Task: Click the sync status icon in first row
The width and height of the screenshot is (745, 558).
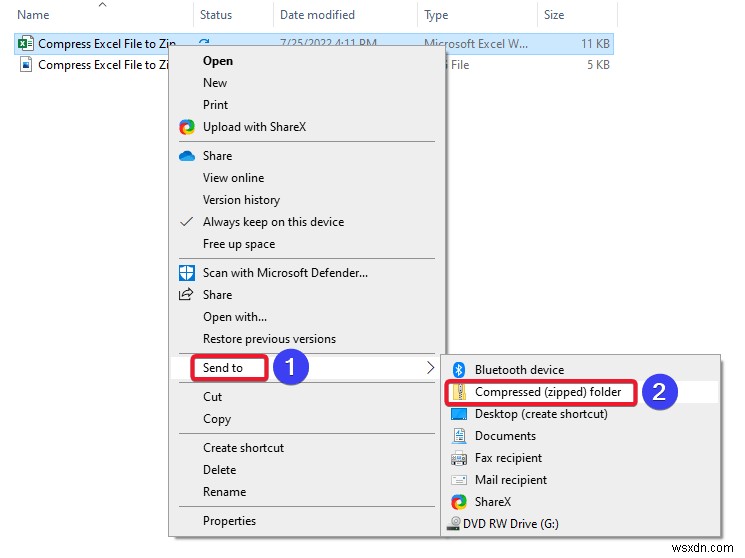Action: tap(204, 42)
